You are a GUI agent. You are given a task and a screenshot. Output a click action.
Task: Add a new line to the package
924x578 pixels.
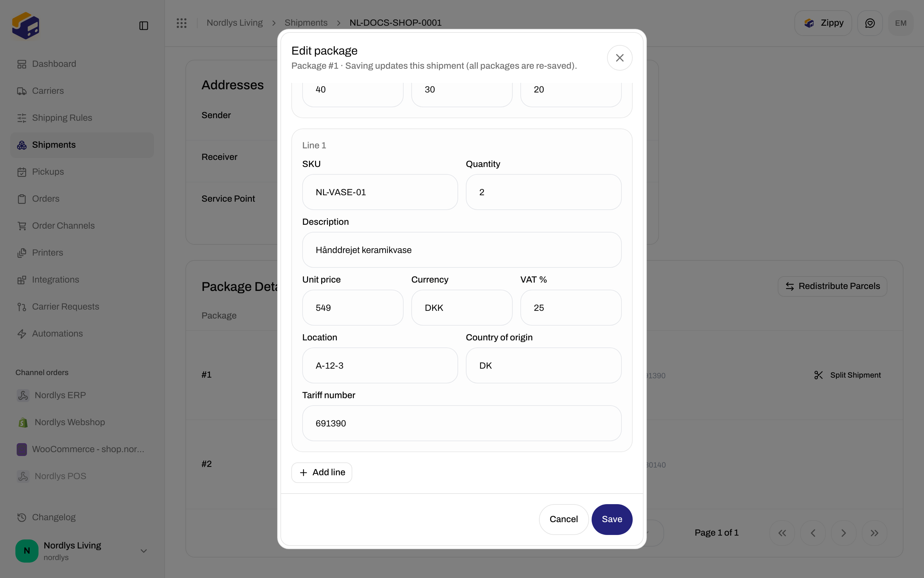(x=321, y=472)
